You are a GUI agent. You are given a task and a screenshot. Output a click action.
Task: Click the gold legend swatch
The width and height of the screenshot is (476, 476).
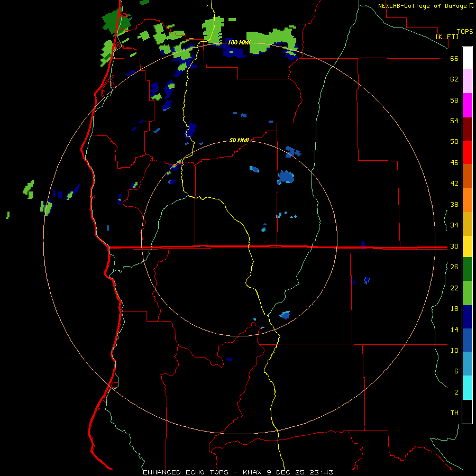coord(467,224)
